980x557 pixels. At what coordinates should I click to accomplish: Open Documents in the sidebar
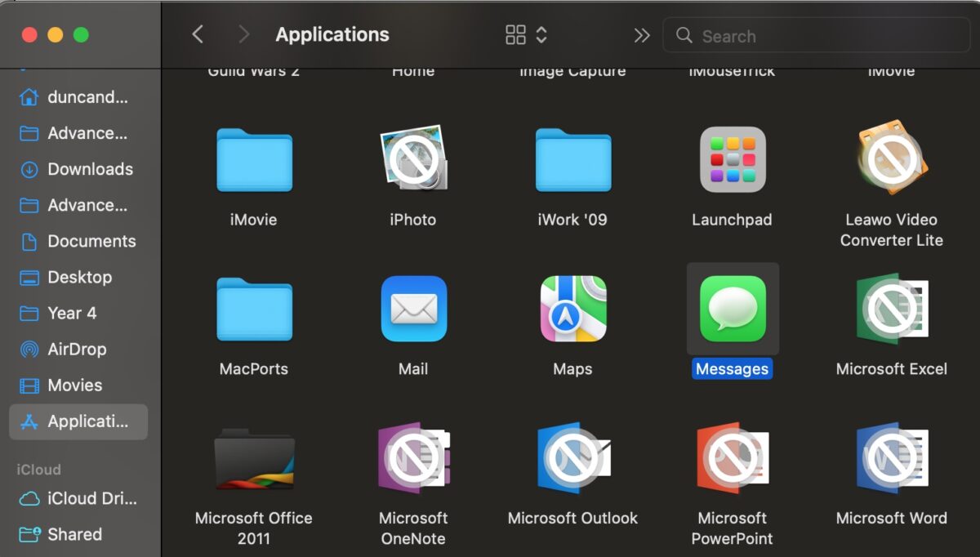78,241
